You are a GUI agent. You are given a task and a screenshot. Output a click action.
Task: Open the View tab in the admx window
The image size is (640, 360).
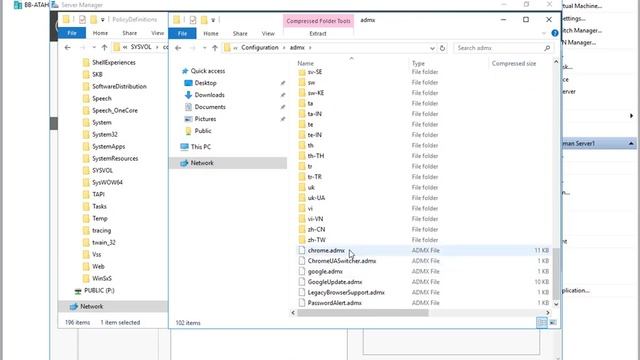click(268, 33)
